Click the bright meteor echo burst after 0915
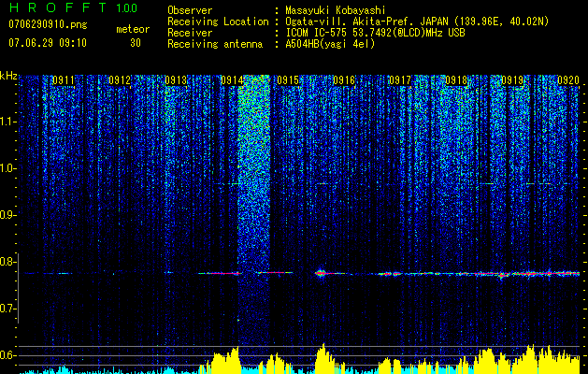Screen dimensions: 588x374 (321, 273)
